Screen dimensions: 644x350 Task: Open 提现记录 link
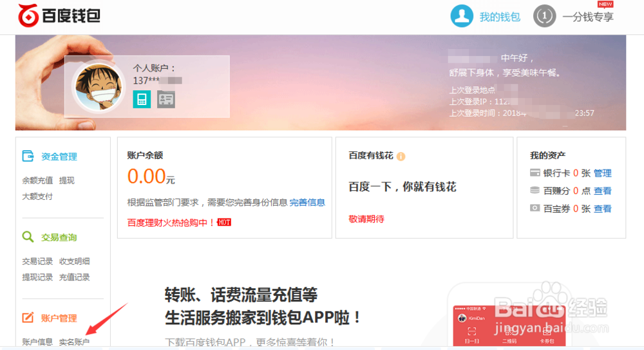37,277
